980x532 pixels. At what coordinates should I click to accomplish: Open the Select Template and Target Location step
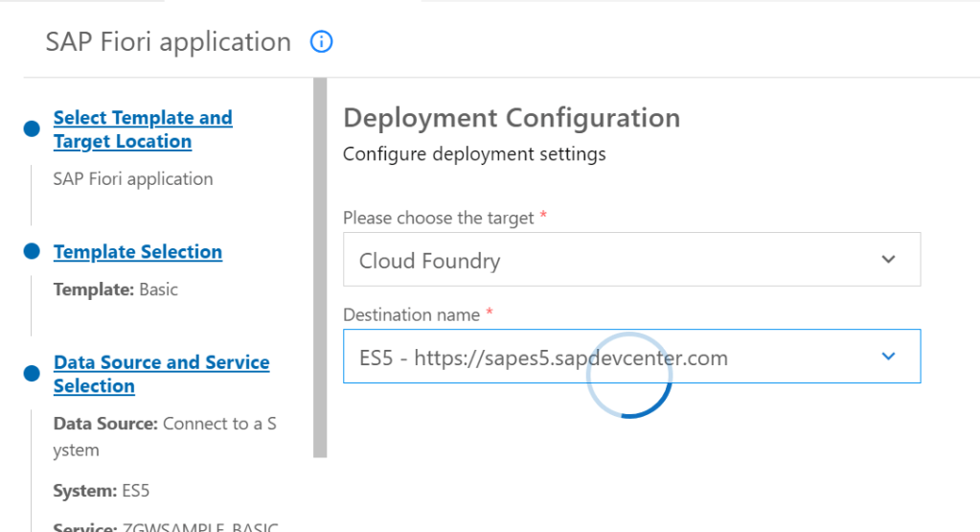[142, 129]
